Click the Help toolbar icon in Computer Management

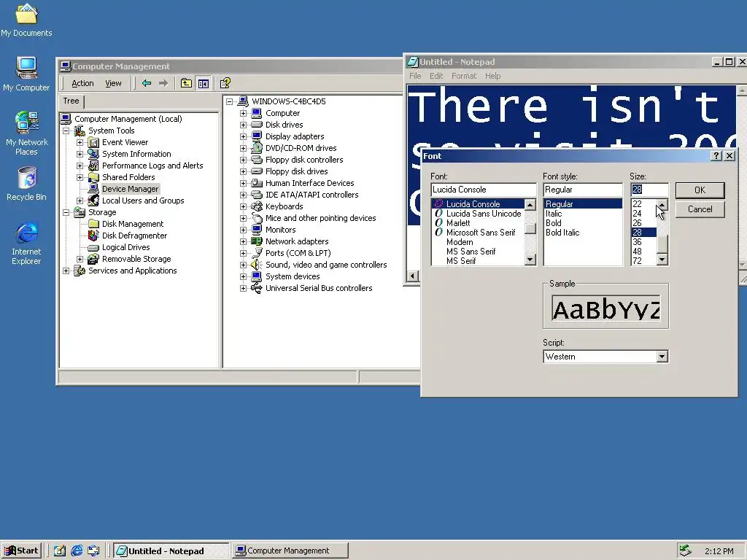pos(225,83)
